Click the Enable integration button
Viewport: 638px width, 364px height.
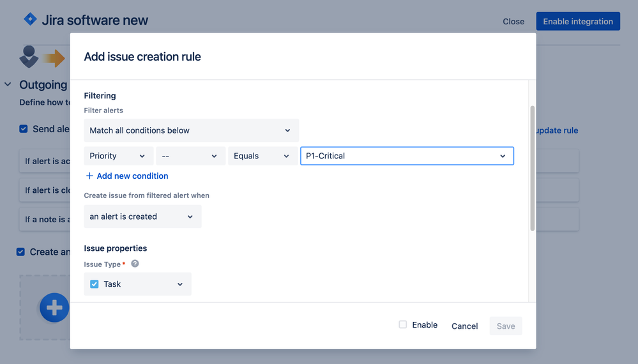coord(578,21)
